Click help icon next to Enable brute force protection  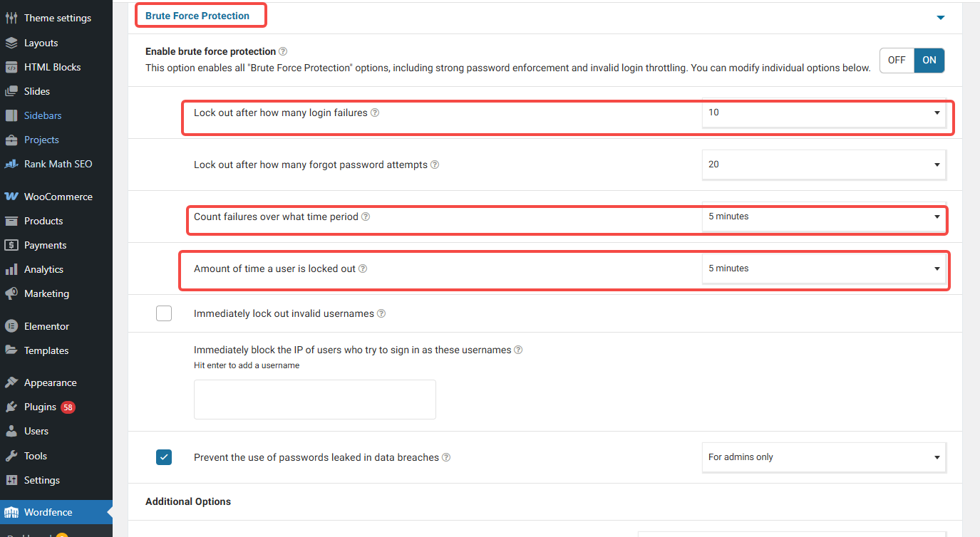click(283, 51)
